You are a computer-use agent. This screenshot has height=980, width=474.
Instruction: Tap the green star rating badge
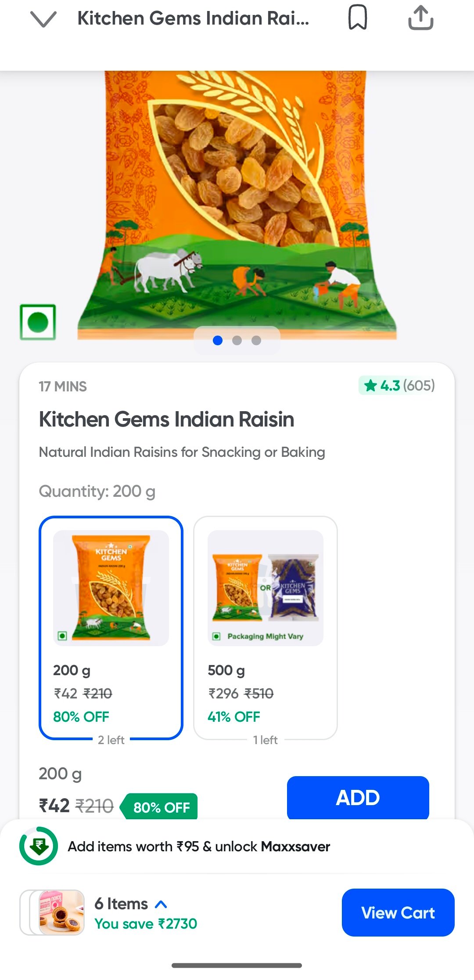pos(397,386)
